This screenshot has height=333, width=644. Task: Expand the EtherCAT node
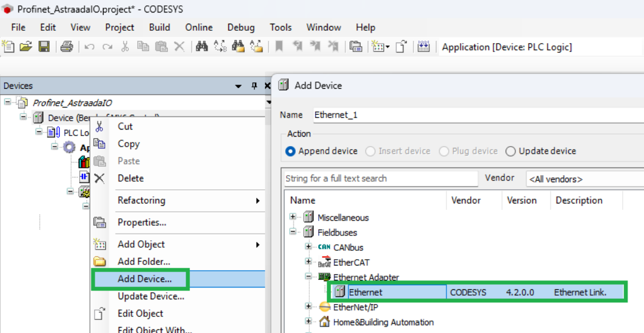tap(309, 261)
